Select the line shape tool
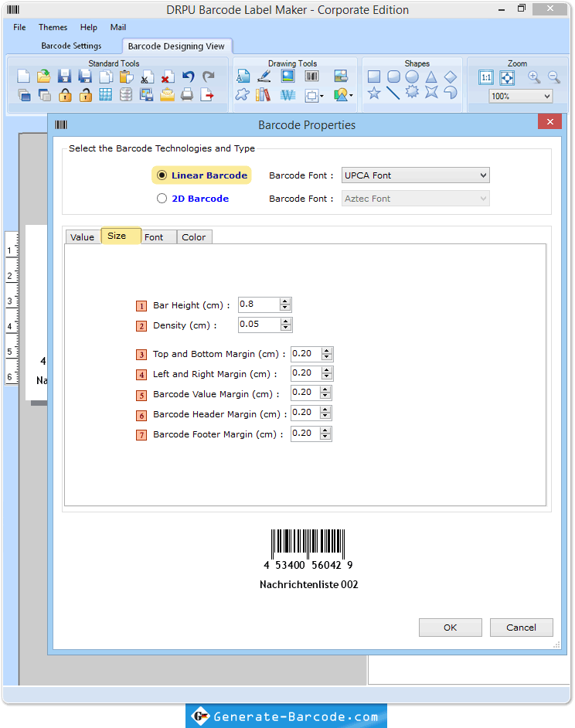The height and width of the screenshot is (728, 575). pyautogui.click(x=393, y=93)
